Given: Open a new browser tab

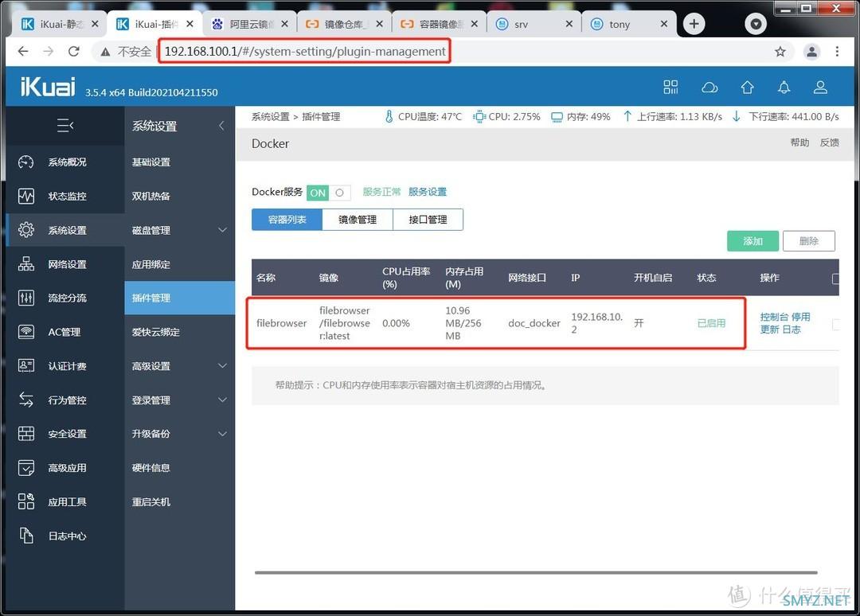Looking at the screenshot, I should [694, 24].
